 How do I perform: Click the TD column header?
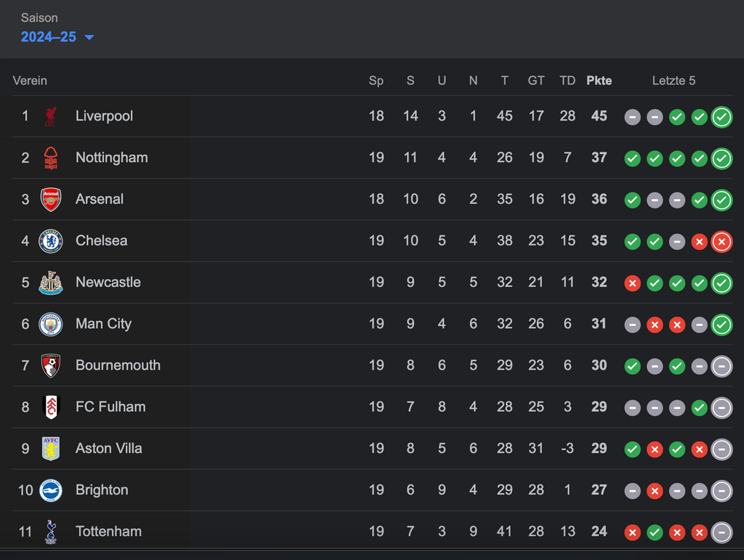point(567,81)
